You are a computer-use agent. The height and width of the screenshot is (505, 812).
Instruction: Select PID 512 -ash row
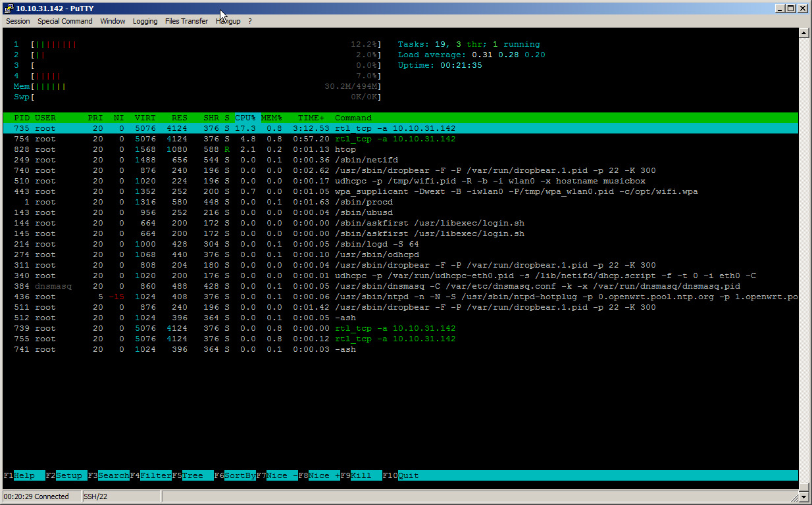(401, 318)
